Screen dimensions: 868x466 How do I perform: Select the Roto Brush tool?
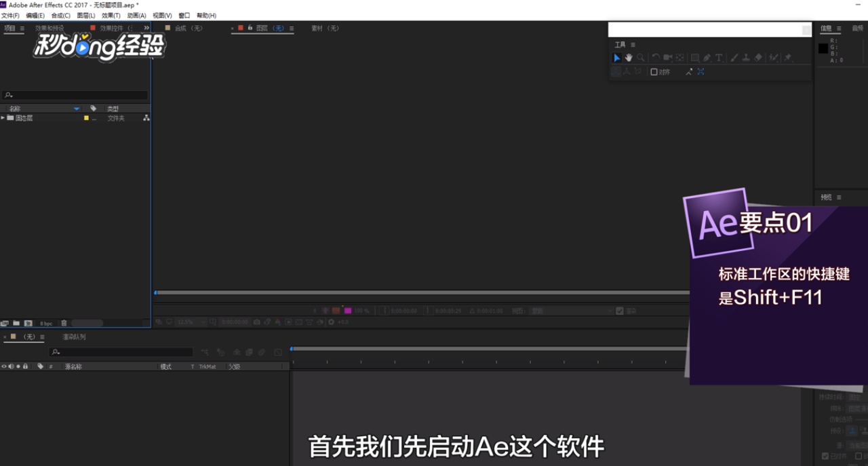(774, 58)
